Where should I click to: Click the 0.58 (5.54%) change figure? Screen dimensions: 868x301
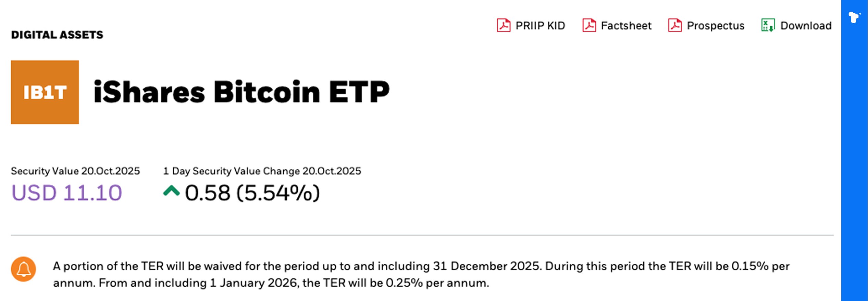pyautogui.click(x=252, y=193)
